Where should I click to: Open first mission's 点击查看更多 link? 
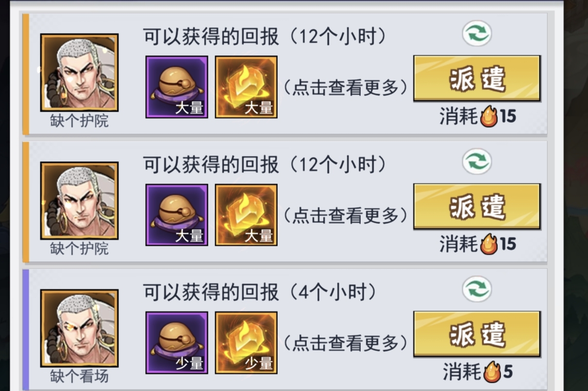pyautogui.click(x=345, y=87)
